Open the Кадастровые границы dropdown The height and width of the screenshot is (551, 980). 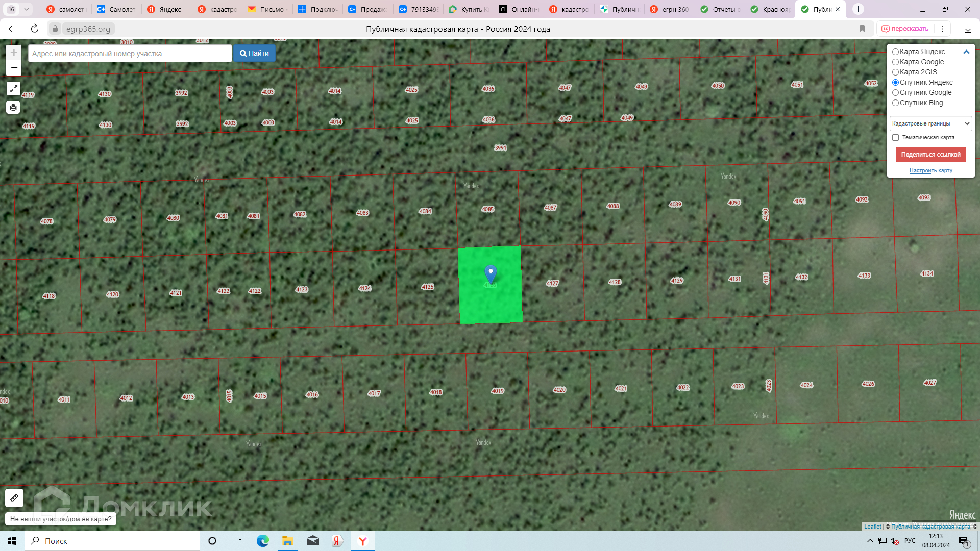coord(930,123)
